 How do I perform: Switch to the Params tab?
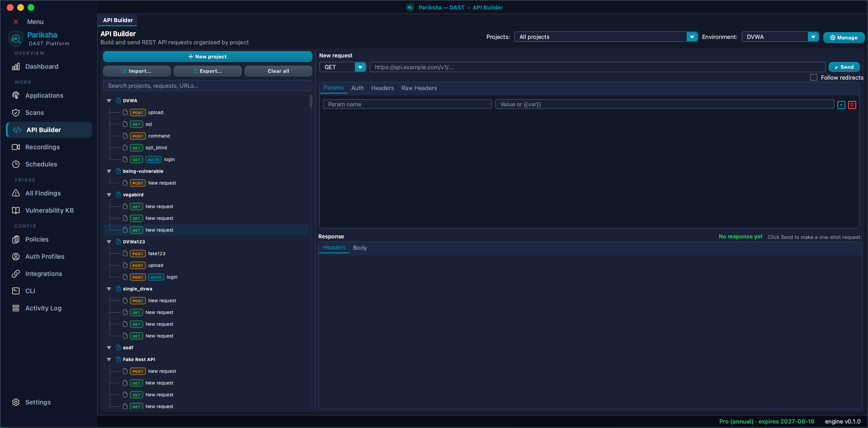coord(334,88)
